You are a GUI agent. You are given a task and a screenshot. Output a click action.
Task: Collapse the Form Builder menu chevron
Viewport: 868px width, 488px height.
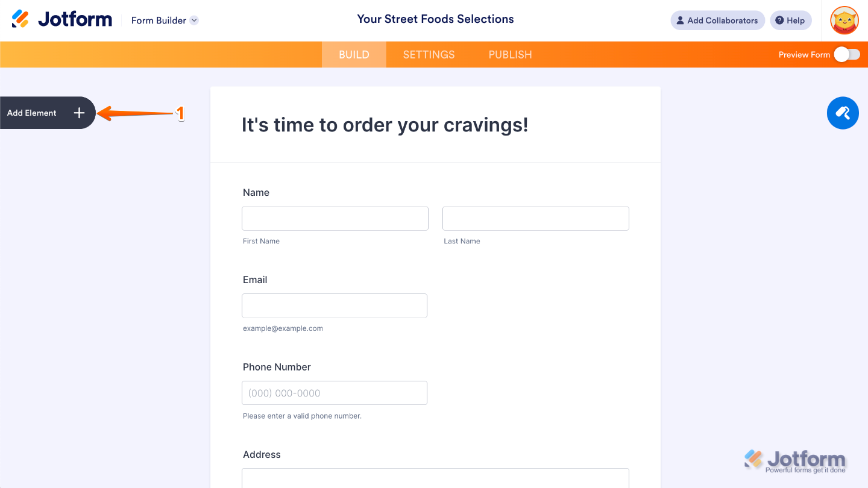[194, 20]
